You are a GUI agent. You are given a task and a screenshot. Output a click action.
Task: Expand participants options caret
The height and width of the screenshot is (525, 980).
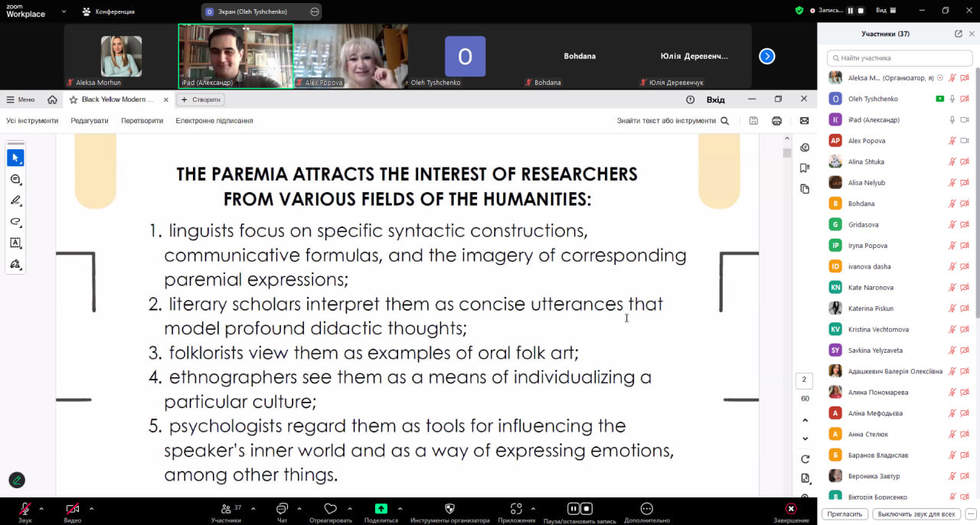click(x=253, y=508)
